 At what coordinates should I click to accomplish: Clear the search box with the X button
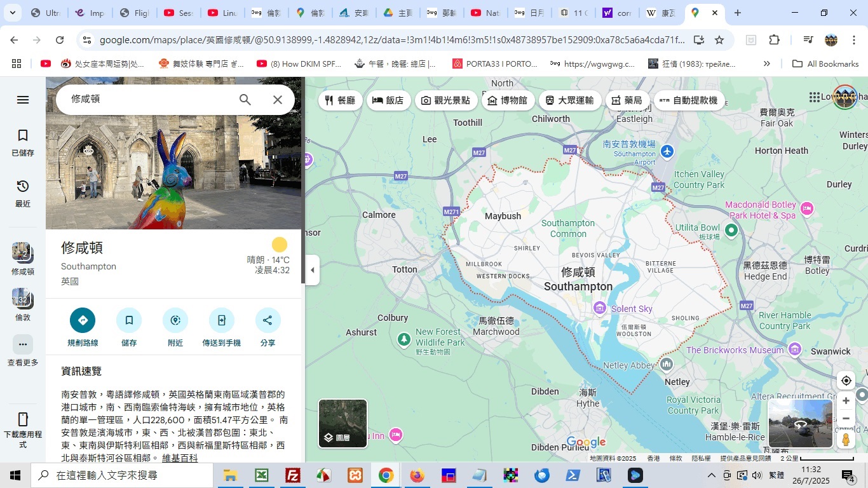point(278,100)
